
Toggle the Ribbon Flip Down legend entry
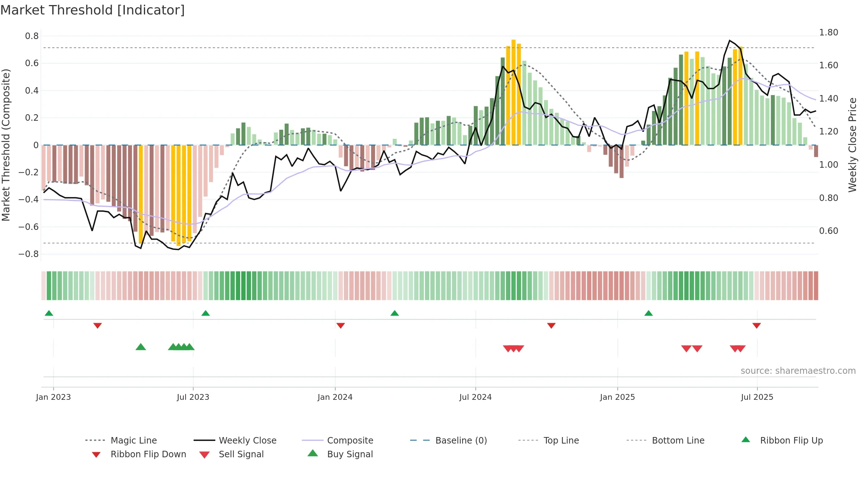point(139,454)
